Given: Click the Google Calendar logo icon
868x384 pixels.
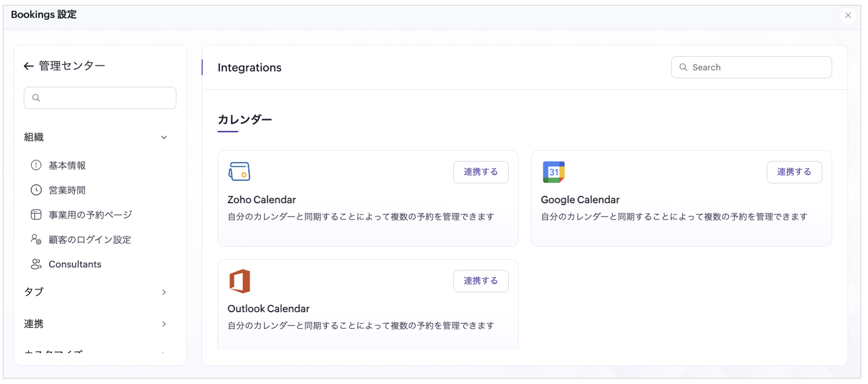Looking at the screenshot, I should [553, 172].
